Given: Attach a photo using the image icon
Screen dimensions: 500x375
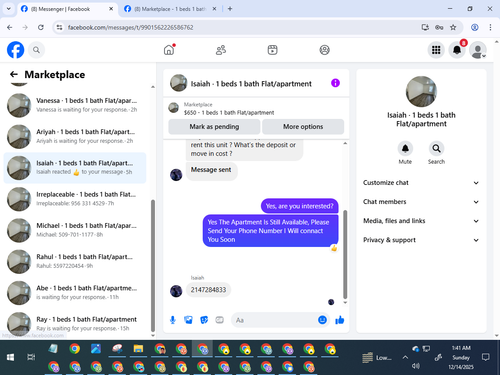Looking at the screenshot, I should click(x=188, y=320).
